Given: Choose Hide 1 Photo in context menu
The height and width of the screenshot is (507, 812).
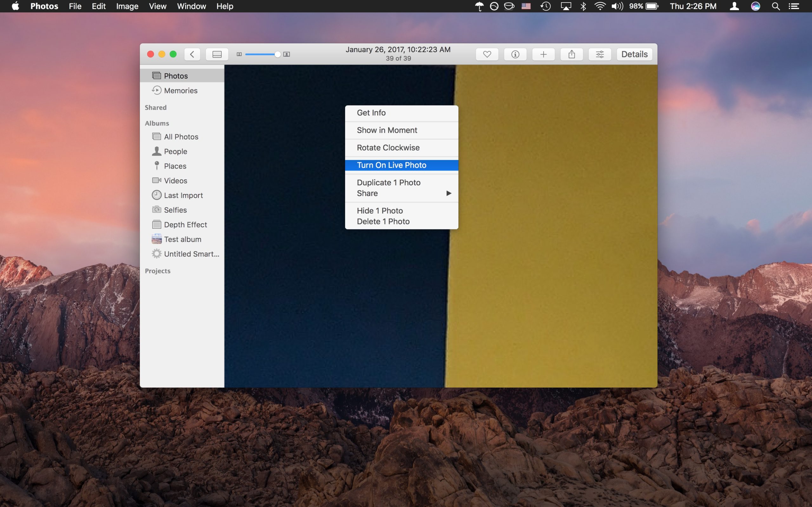Looking at the screenshot, I should tap(379, 211).
